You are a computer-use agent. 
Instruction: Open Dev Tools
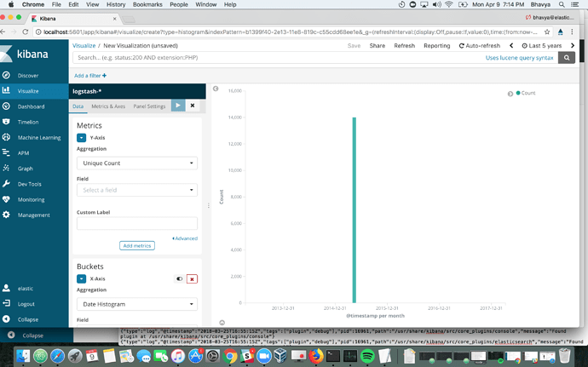tap(29, 184)
